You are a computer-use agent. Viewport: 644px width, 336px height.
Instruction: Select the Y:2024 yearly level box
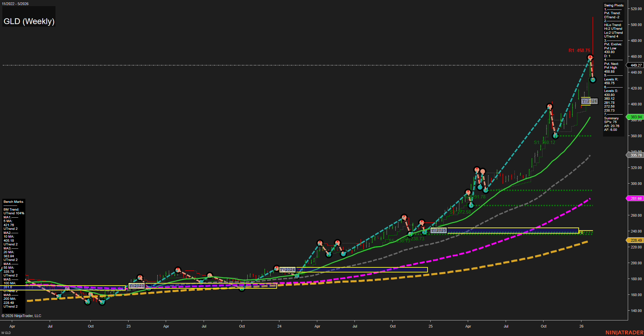(287, 270)
